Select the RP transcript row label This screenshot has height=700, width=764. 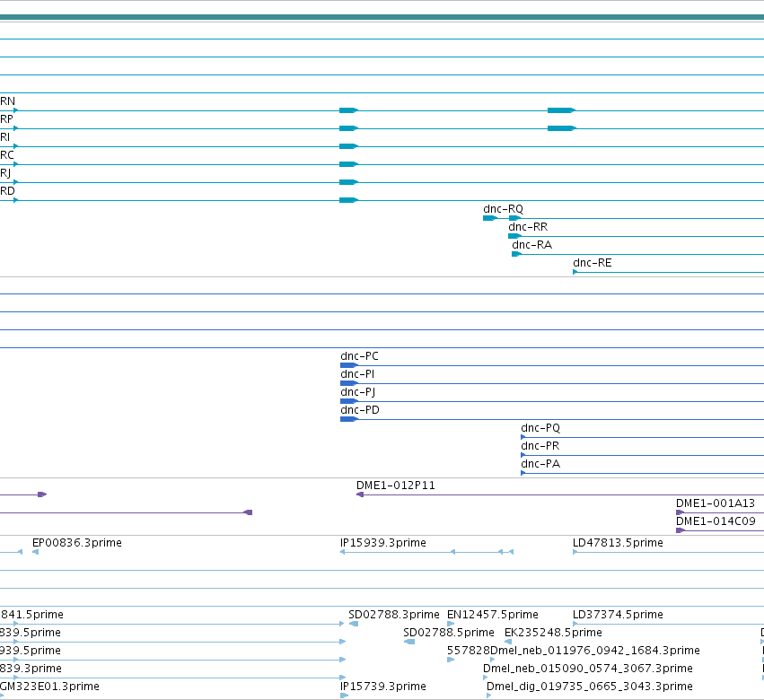pyautogui.click(x=6, y=119)
